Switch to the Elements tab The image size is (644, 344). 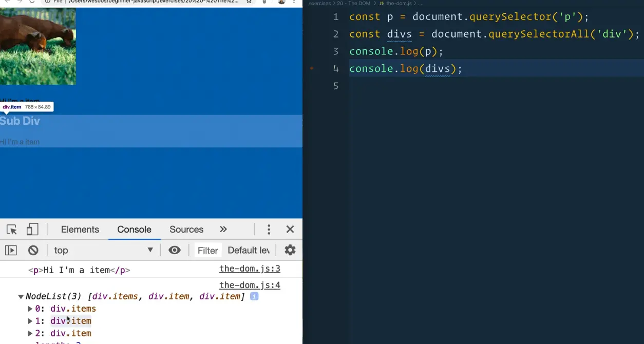[x=80, y=229]
